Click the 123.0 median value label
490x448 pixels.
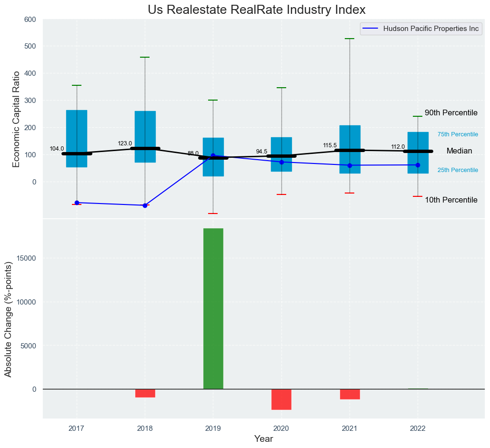(x=125, y=143)
